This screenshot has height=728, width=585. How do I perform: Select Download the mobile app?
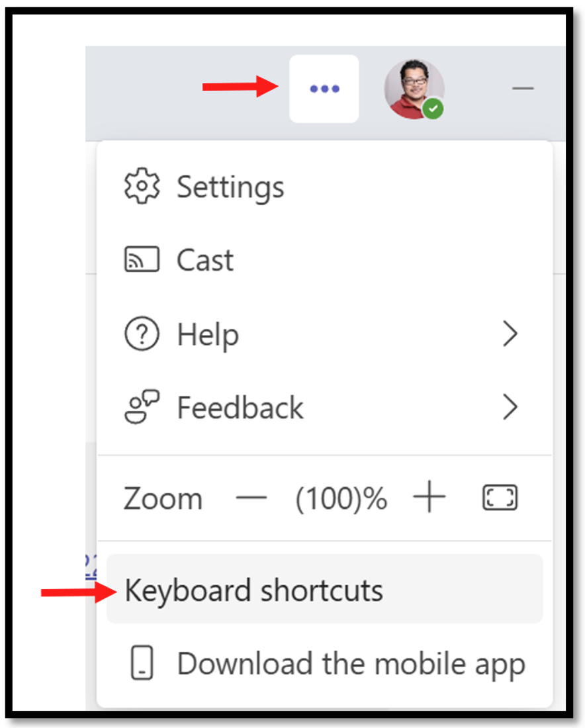351,664
